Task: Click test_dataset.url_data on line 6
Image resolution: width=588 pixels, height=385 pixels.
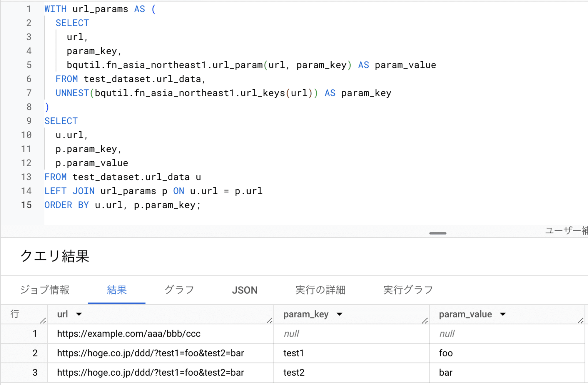Action: 142,79
